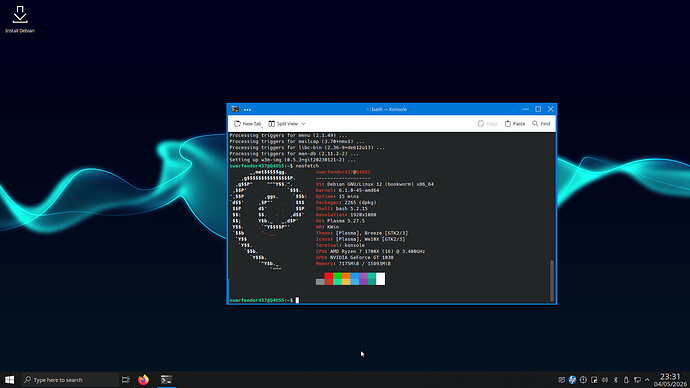Image resolution: width=690 pixels, height=388 pixels.
Task: Select the Konsole task in the taskbar
Action: [x=166, y=380]
